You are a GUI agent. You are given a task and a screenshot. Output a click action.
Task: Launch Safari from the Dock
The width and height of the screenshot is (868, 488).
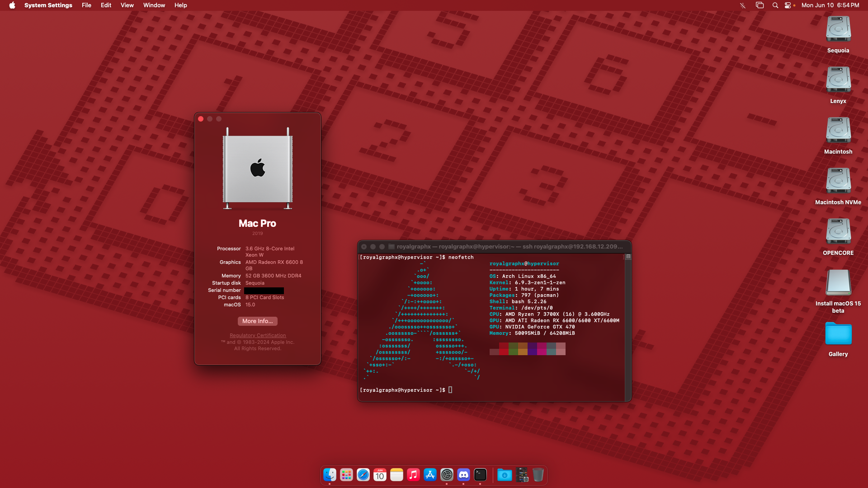coord(363,475)
